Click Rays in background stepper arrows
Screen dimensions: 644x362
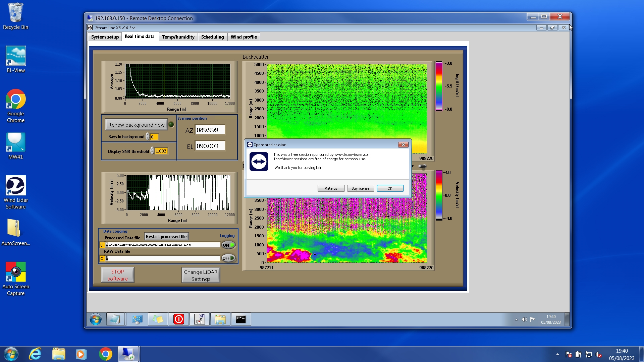click(147, 137)
